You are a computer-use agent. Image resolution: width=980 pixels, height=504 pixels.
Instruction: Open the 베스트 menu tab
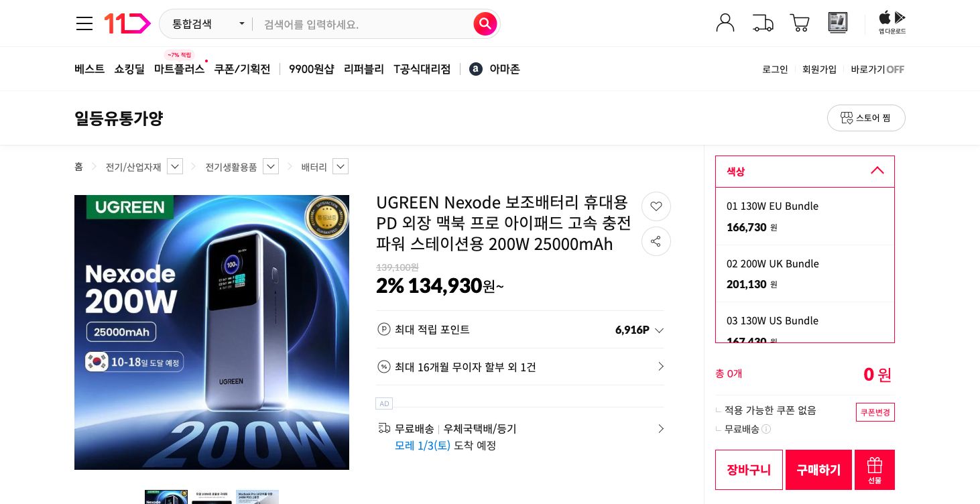89,69
